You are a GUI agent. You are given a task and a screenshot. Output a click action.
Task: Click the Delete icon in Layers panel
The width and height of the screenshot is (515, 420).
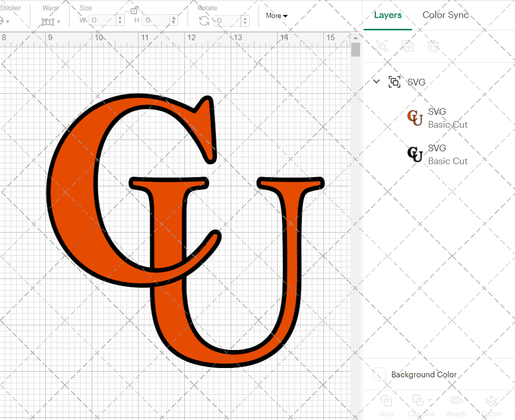(x=433, y=46)
